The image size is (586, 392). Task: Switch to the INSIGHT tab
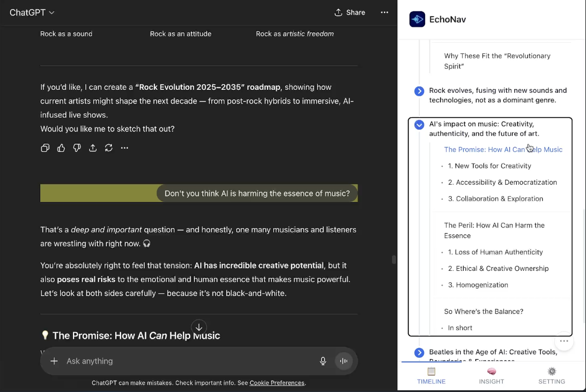(x=491, y=376)
